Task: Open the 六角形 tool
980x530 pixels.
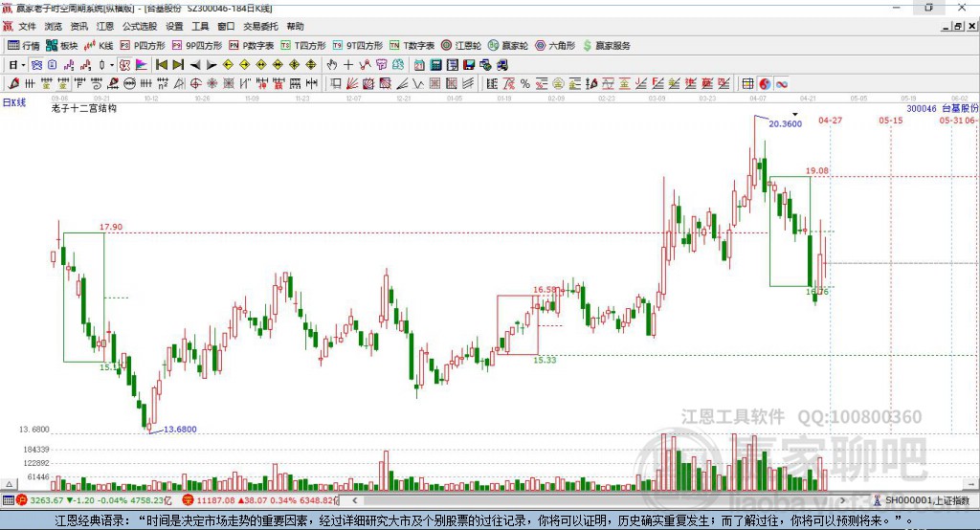Action: pyautogui.click(x=555, y=46)
